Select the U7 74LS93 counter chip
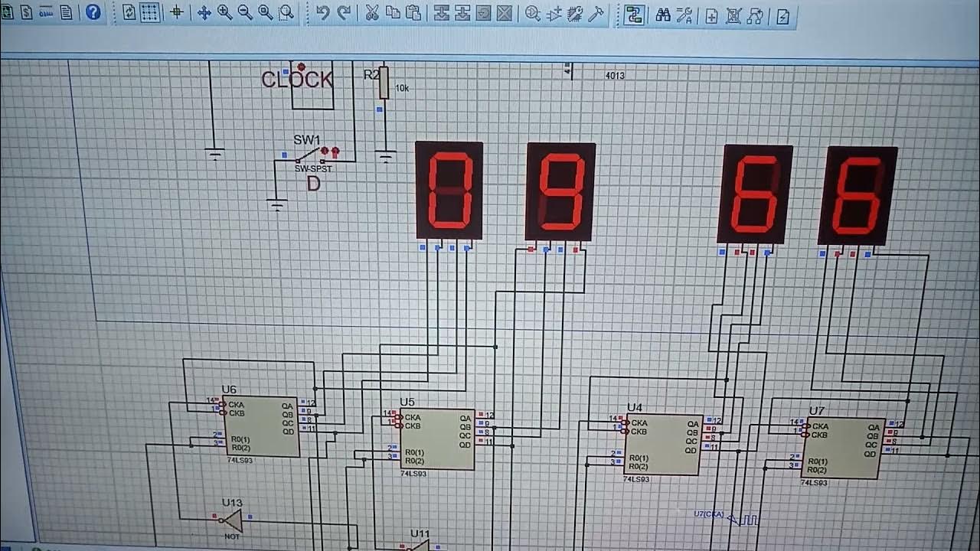Viewport: 980px width, 551px height. coord(843,448)
